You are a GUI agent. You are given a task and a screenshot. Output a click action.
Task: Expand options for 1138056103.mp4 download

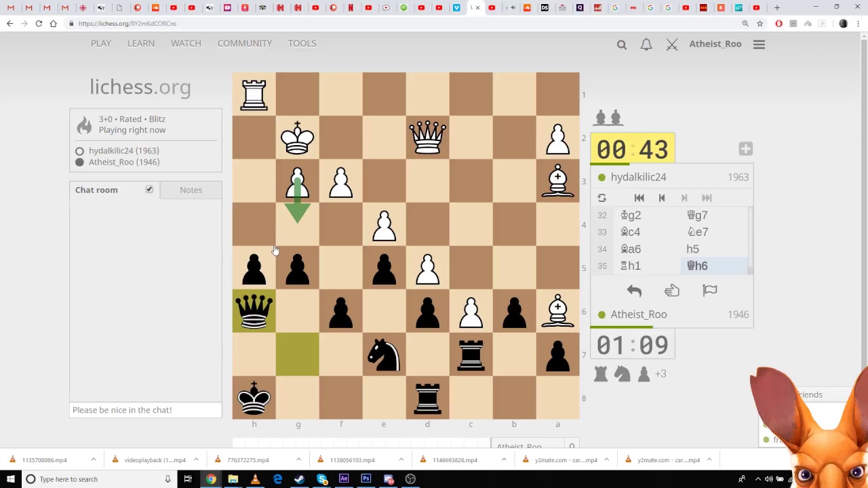pos(401,460)
